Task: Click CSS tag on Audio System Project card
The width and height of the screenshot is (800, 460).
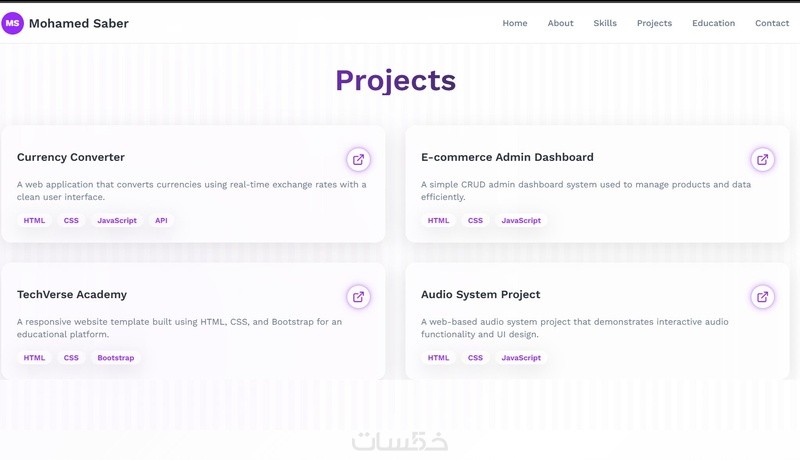Action: (x=475, y=357)
